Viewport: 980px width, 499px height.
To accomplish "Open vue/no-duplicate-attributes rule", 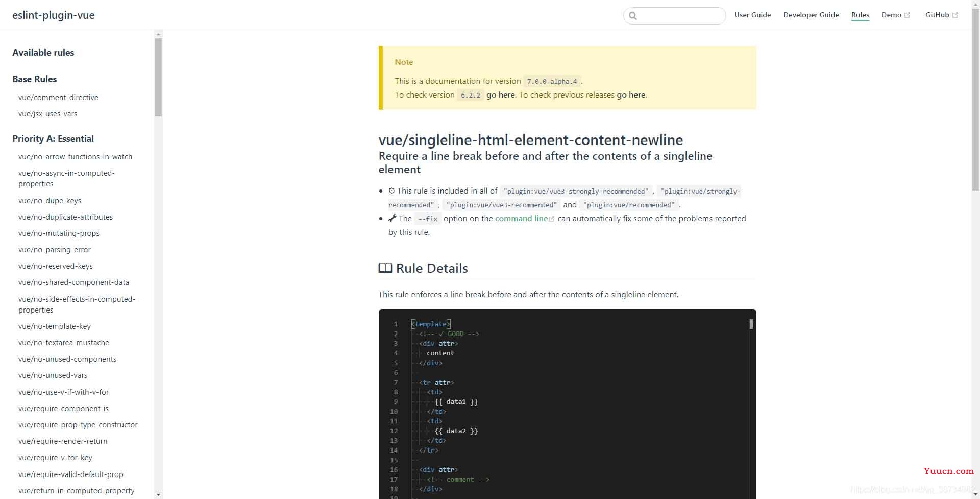I will coord(65,217).
